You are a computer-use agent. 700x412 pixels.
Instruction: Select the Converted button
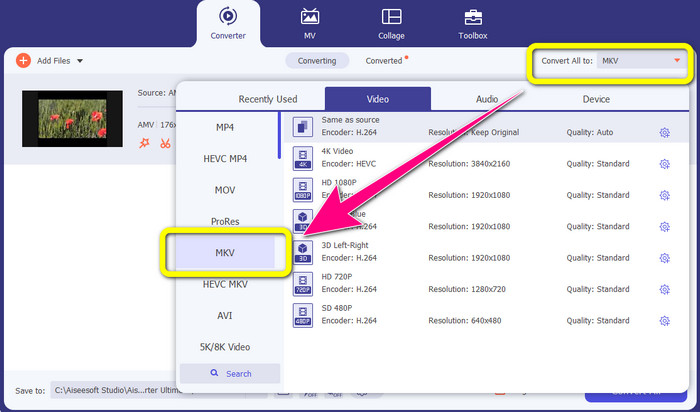[x=383, y=61]
